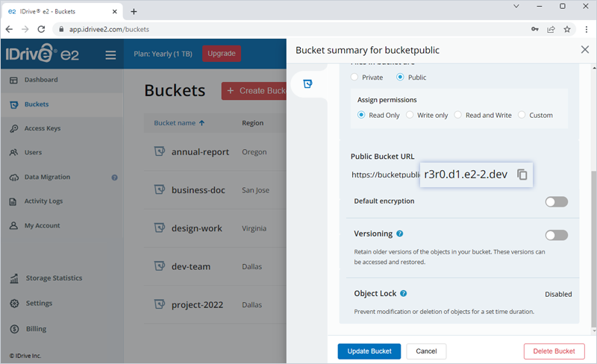Click the share page icon in address bar
597x364 pixels.
coord(551,29)
